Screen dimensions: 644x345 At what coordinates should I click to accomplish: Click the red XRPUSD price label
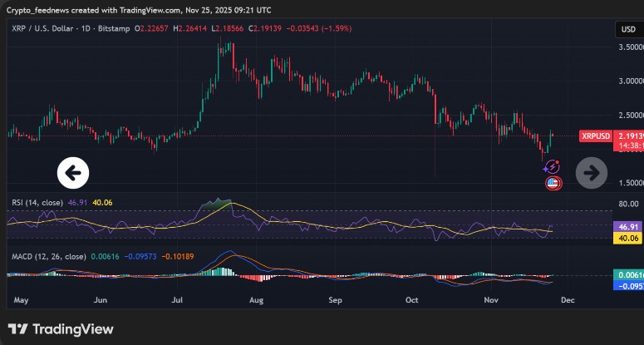tap(596, 136)
